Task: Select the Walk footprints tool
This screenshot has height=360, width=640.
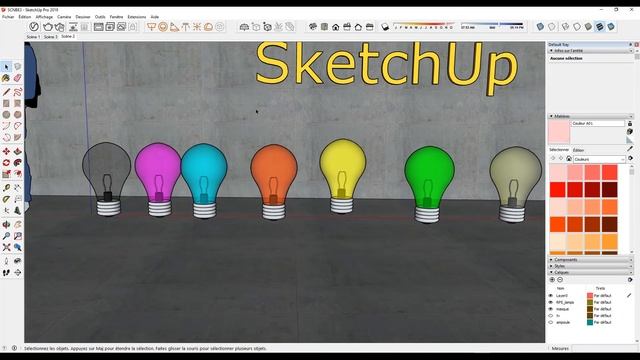Action: tap(6, 273)
